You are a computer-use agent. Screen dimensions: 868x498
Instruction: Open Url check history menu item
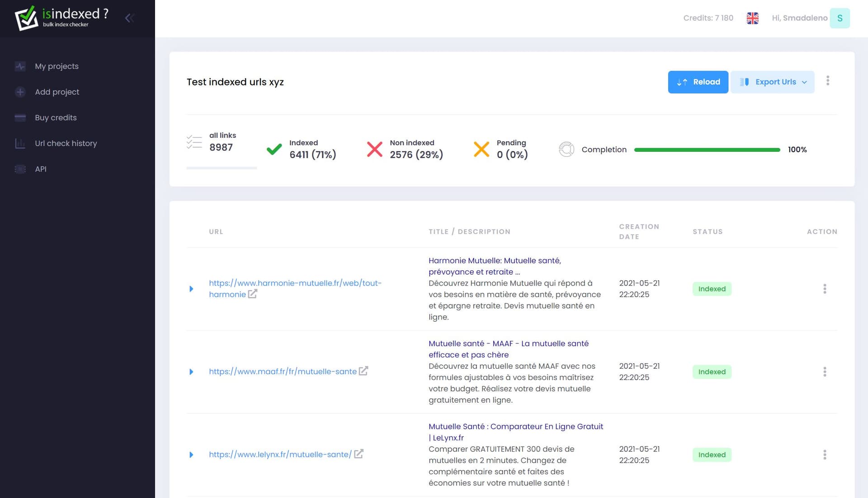[x=66, y=143]
